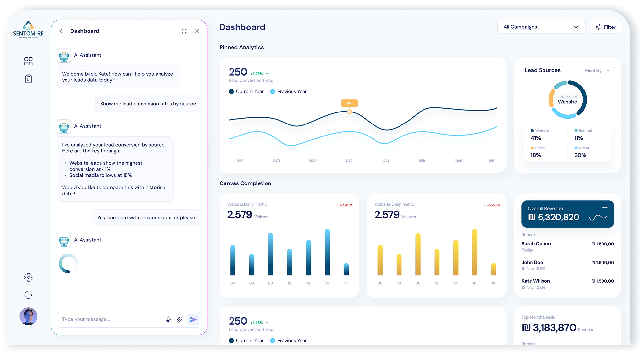The image size is (644, 355).
Task: Send message with the arrow icon
Action: pos(193,320)
